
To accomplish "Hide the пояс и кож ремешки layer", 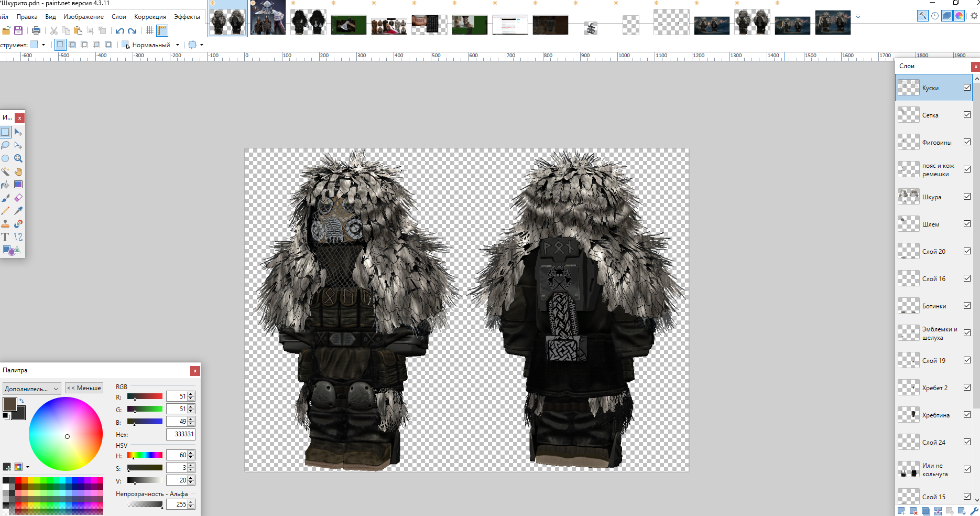I will pos(967,169).
